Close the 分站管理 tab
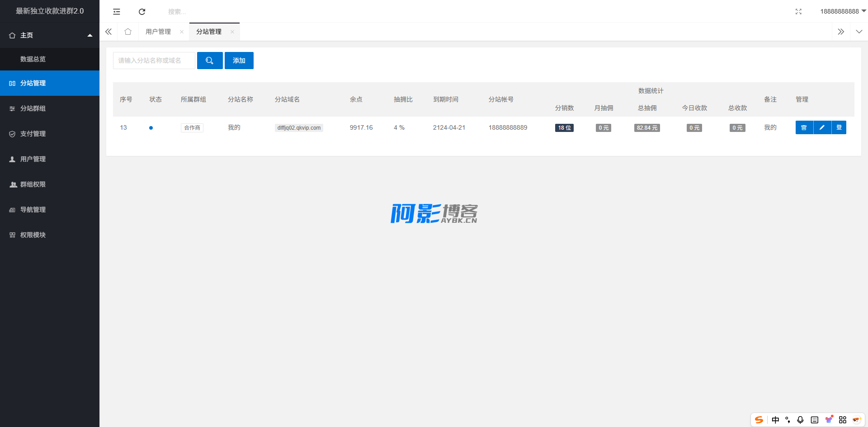The width and height of the screenshot is (868, 427). [x=232, y=32]
